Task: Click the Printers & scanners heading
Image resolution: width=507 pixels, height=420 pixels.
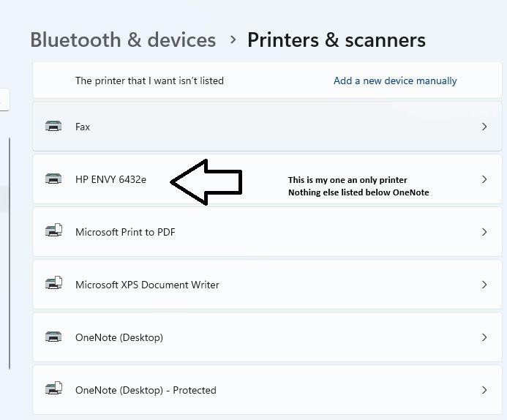Action: [337, 40]
